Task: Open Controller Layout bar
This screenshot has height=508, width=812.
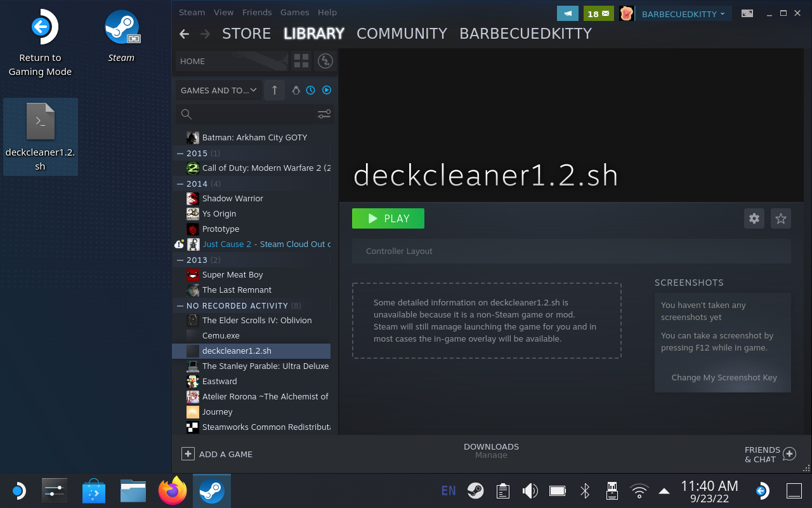Action: [x=571, y=251]
